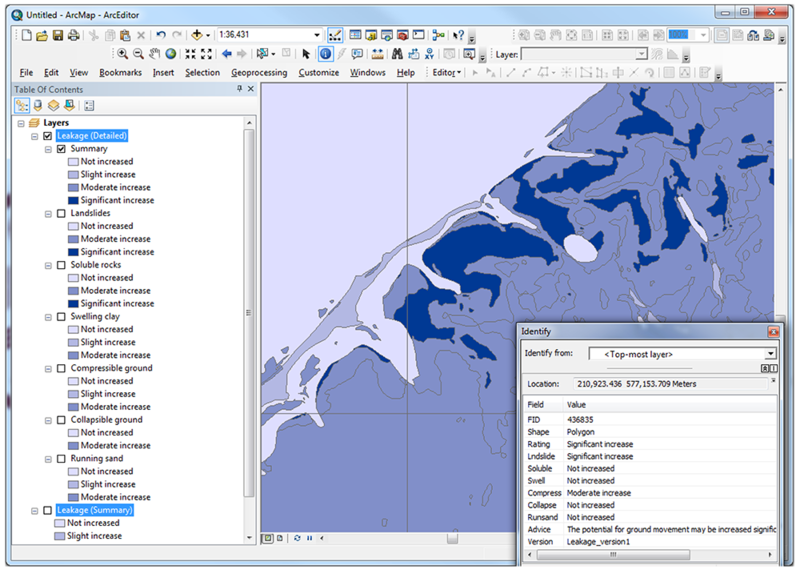Uncheck the Leakage (Detailed) layer checkbox

click(x=48, y=136)
